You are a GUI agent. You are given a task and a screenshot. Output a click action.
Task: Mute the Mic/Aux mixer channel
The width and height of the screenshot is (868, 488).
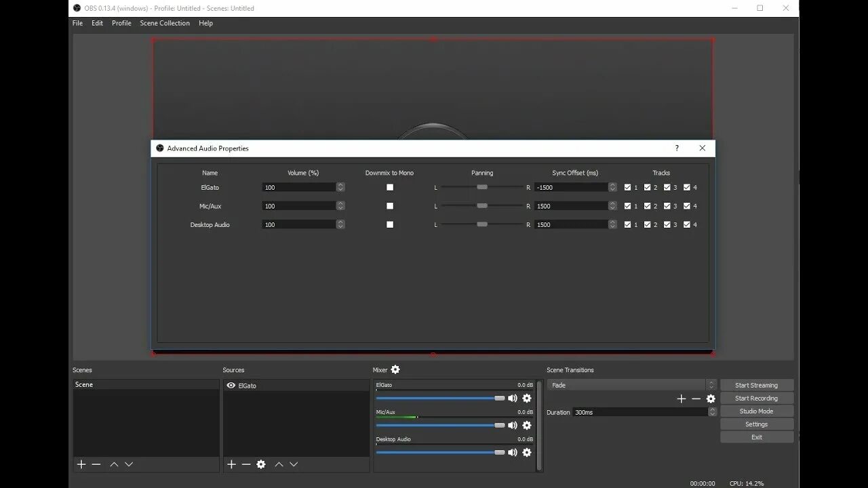[513, 426]
